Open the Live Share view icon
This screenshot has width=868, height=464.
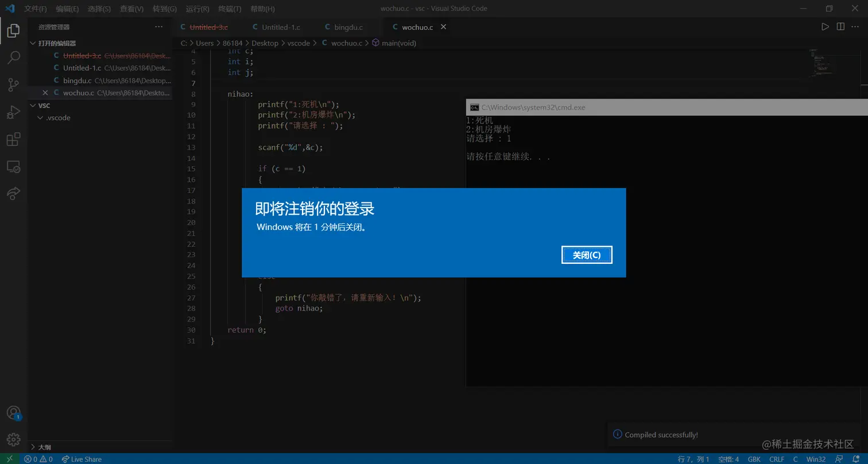14,194
